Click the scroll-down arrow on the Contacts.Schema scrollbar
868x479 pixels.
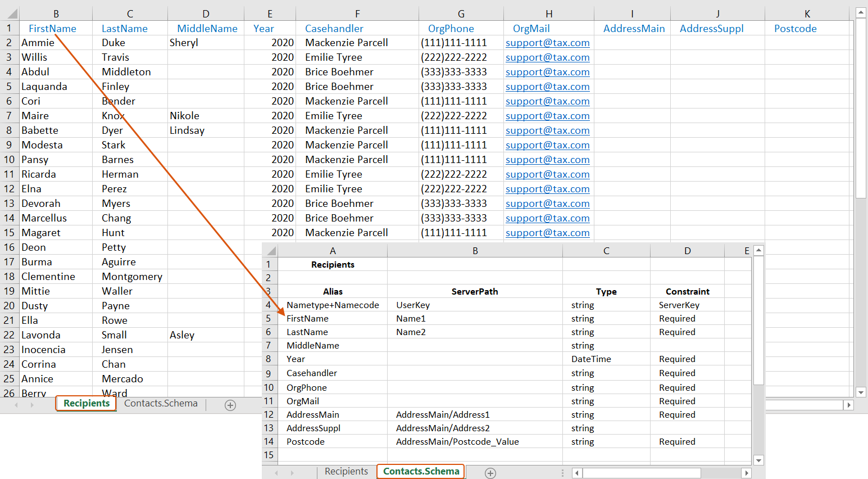point(758,460)
